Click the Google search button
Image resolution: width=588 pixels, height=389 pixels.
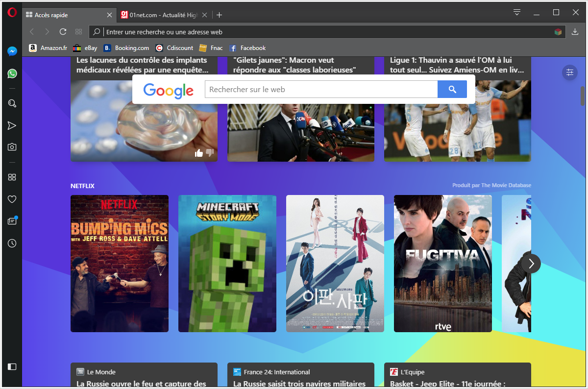[x=452, y=89]
